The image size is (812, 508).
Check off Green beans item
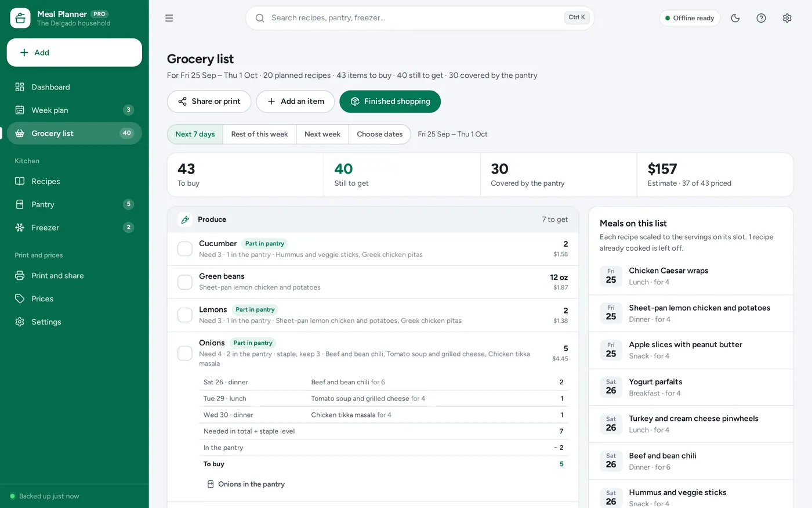point(185,282)
